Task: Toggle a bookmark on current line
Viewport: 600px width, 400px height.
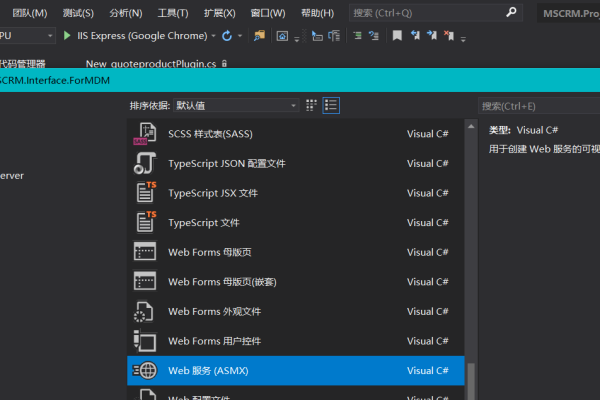Action: 397,36
